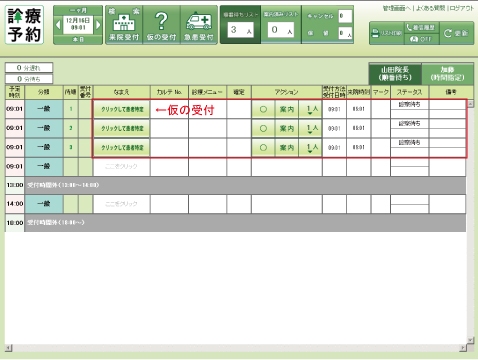This screenshot has width=478, height=360.
Task: Switch to 山田院長(順番待ち) tab
Action: [x=395, y=74]
